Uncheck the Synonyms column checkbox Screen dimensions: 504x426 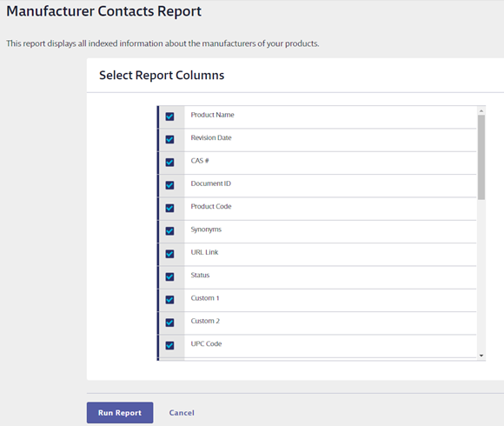[x=169, y=231]
